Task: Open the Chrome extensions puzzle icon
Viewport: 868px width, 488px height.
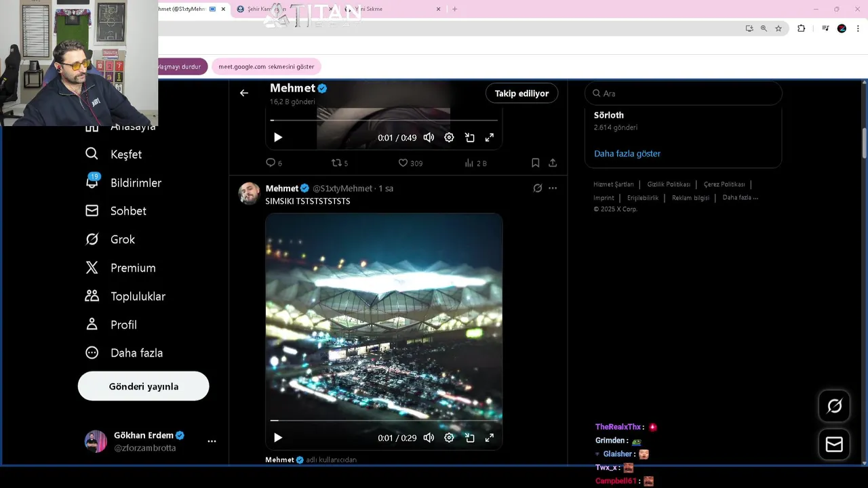Action: coord(801,28)
